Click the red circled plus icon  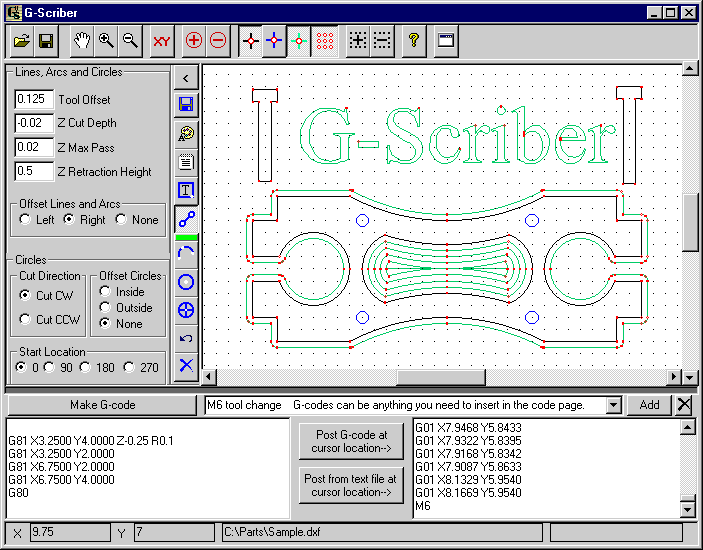click(194, 41)
